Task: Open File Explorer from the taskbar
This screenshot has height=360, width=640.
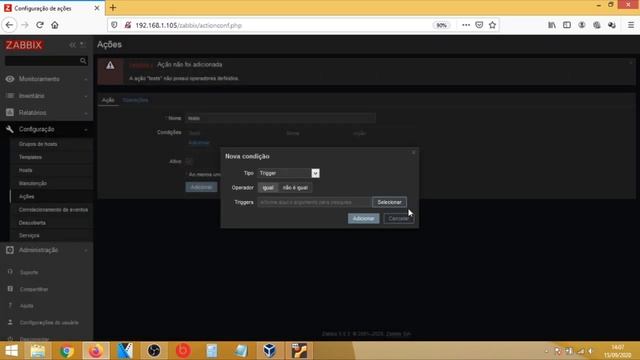Action: pos(38,351)
